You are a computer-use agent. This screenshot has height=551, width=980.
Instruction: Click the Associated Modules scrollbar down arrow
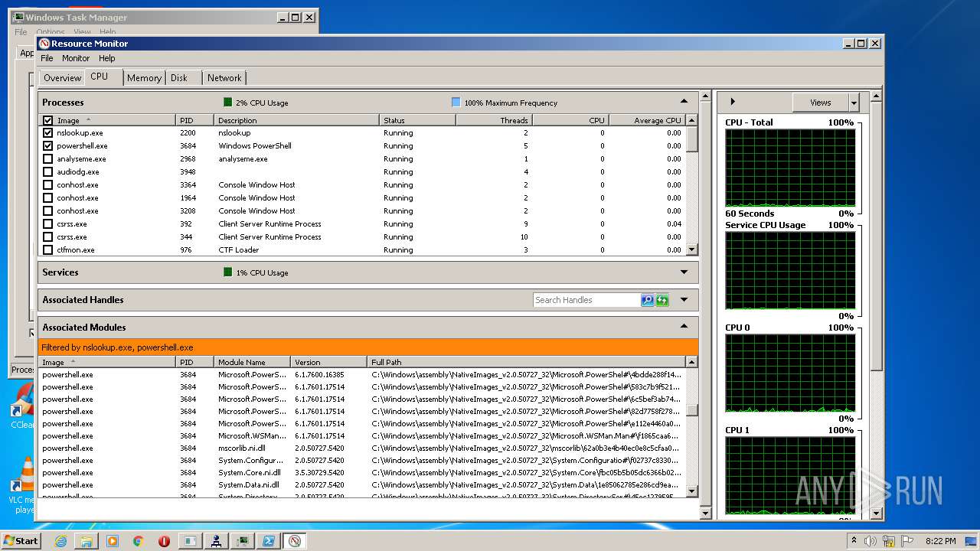pyautogui.click(x=692, y=491)
